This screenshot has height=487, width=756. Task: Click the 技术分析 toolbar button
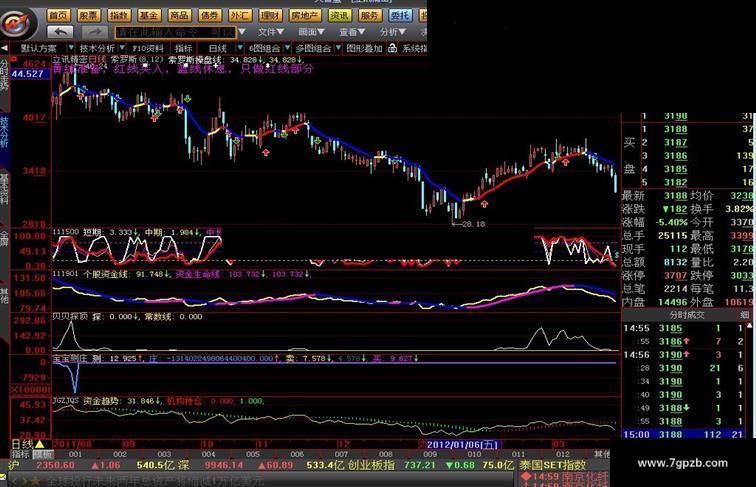97,48
